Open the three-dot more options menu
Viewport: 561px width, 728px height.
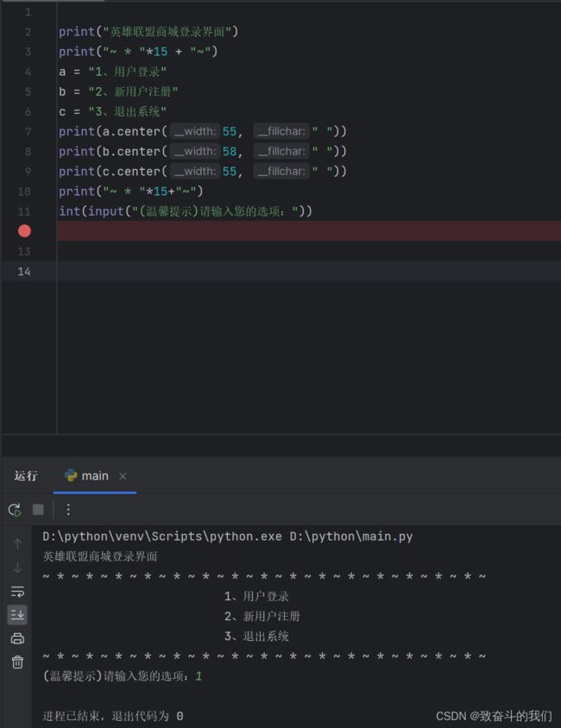[68, 510]
